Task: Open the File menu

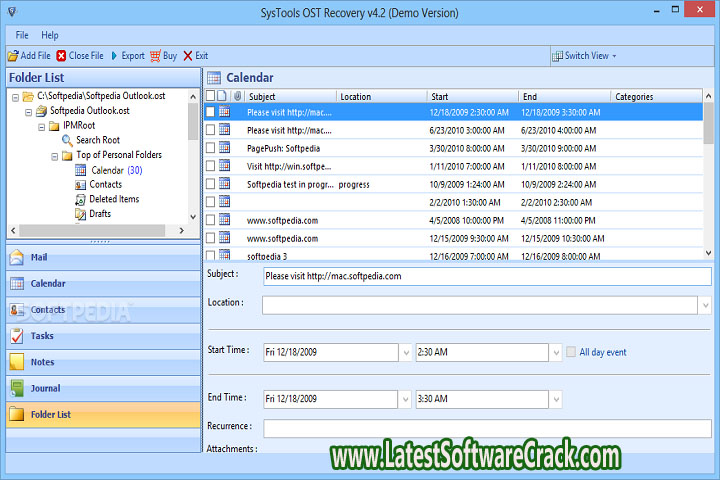Action: pos(22,35)
